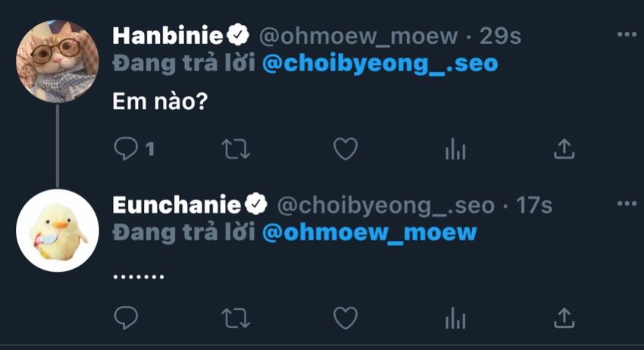Like Eunchanie's tweet with the heart
The width and height of the screenshot is (644, 350).
click(345, 318)
